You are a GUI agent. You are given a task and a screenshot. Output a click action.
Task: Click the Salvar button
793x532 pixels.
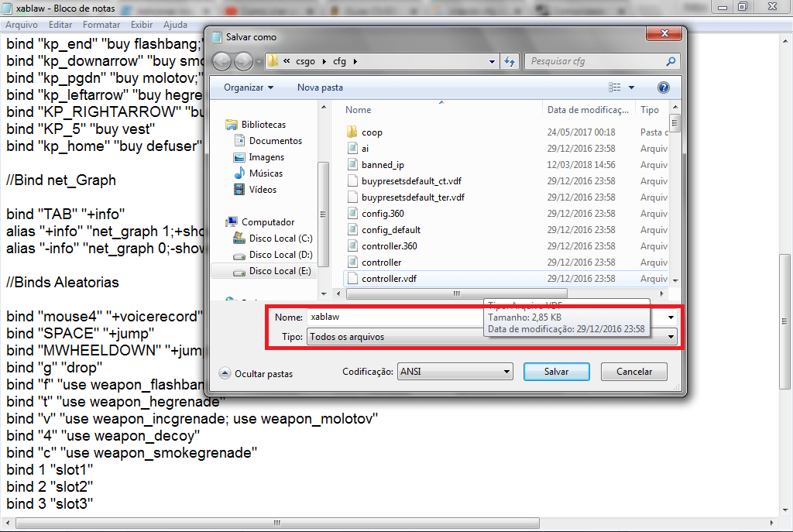coord(556,372)
